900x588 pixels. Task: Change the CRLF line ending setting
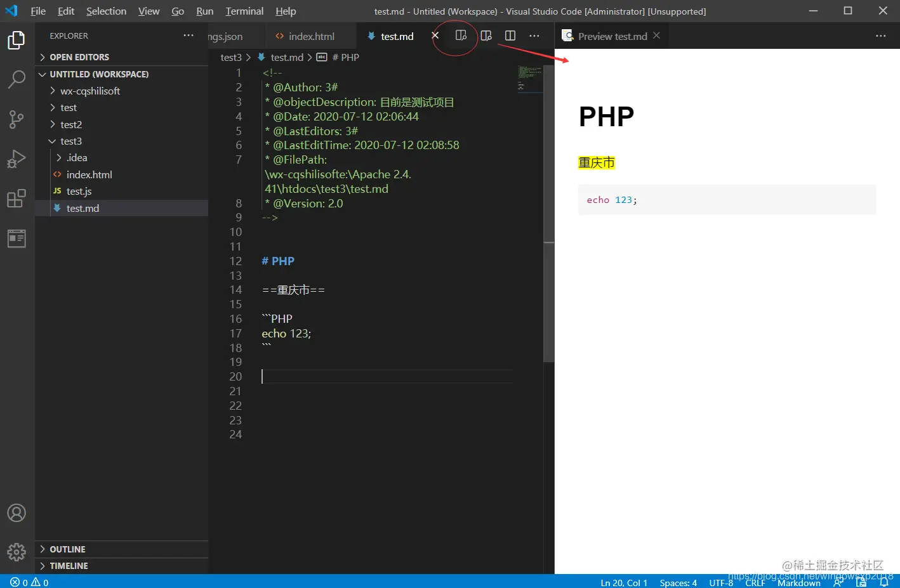click(755, 582)
